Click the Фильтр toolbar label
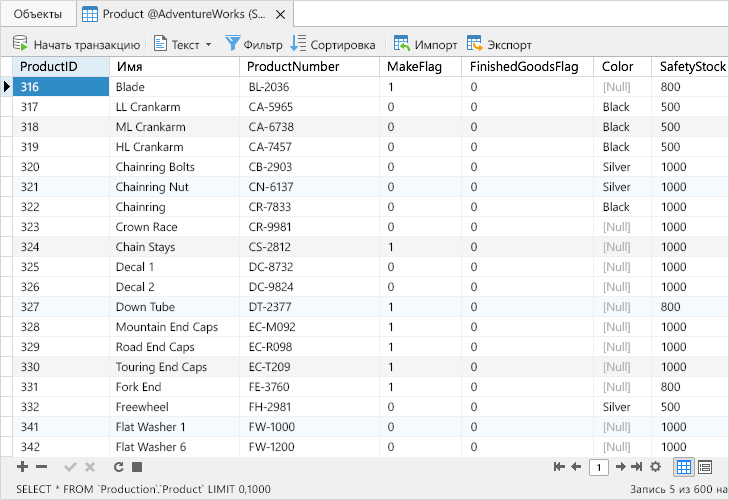The width and height of the screenshot is (729, 500). pyautogui.click(x=263, y=45)
